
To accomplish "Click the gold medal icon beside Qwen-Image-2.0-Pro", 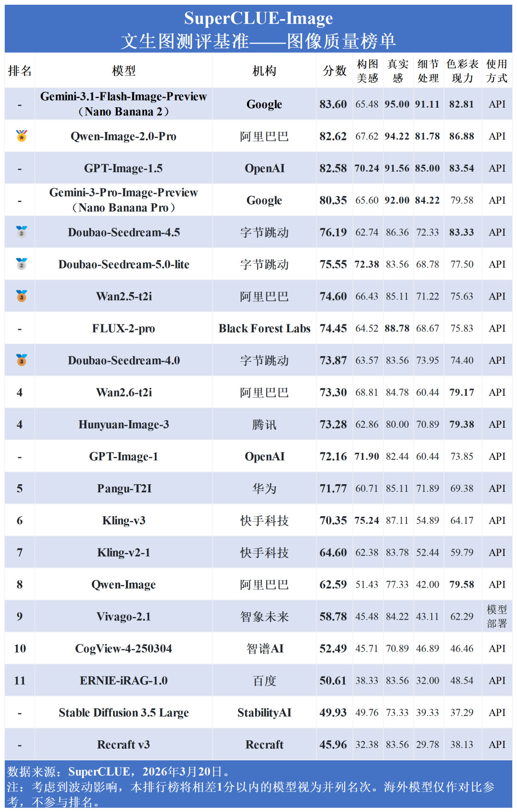I will coord(22,136).
